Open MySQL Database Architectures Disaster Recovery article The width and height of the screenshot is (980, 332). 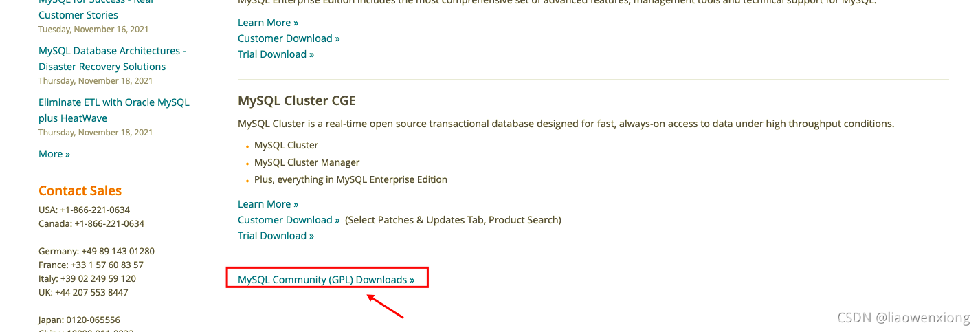point(111,58)
